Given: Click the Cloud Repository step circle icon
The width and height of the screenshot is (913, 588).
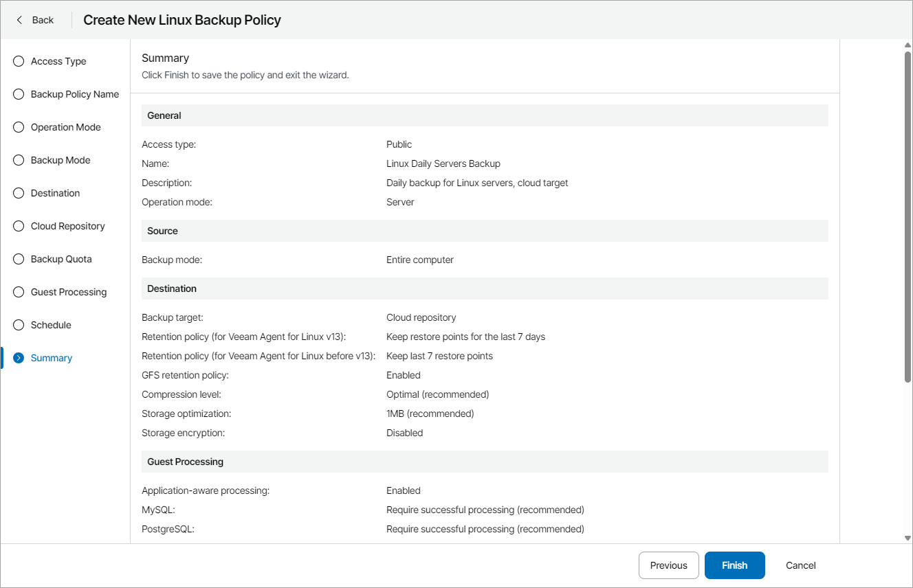Looking at the screenshot, I should tap(19, 226).
